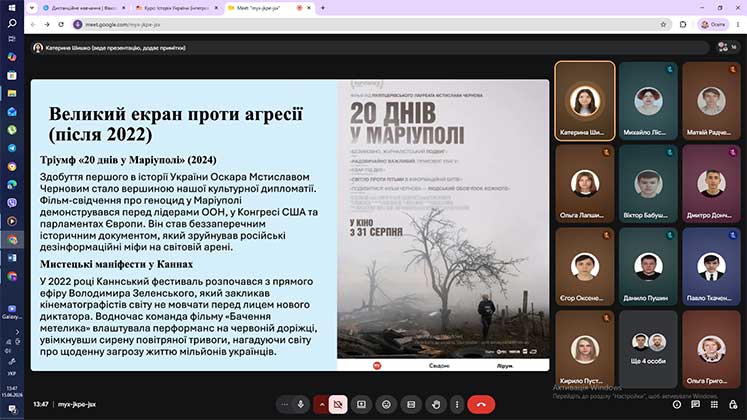The width and height of the screenshot is (747, 420).
Task: Open File Explorer from the taskbar
Action: tap(12, 93)
